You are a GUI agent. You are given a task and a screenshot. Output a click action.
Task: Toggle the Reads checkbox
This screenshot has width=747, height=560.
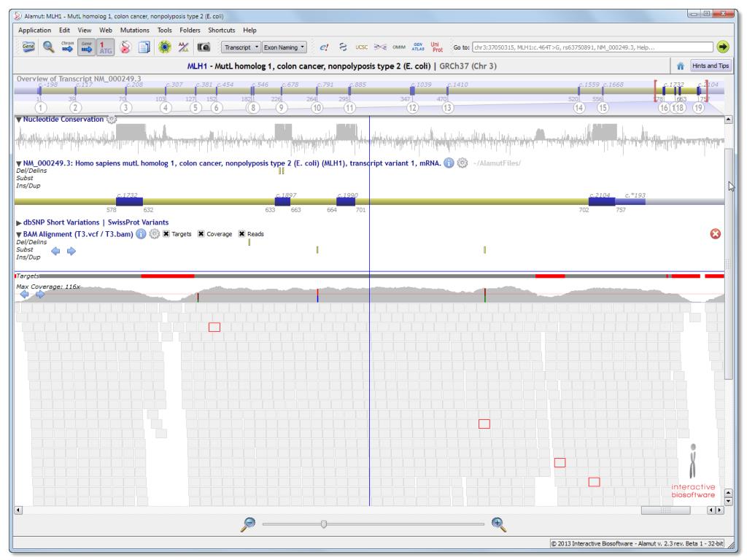click(241, 234)
